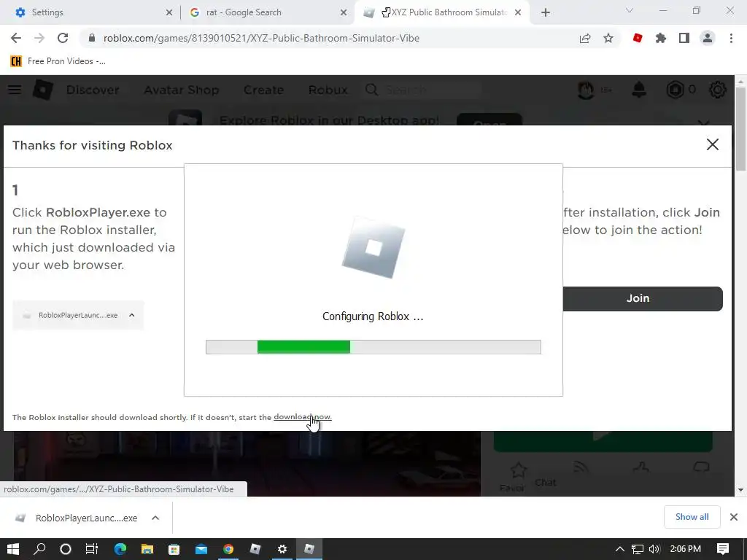747x560 pixels.
Task: Click the Roblox user avatar icon
Action: tap(586, 90)
